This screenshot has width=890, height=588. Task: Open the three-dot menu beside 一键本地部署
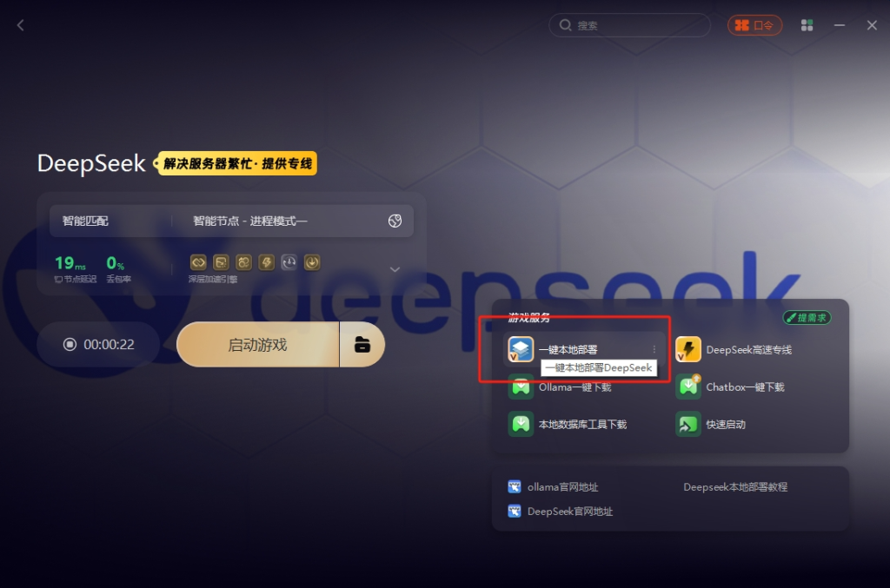tap(654, 349)
